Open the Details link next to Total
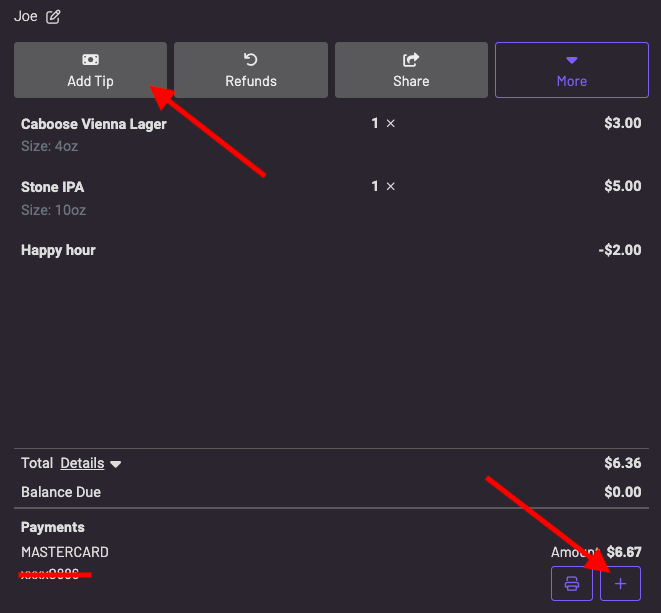Viewport: 661px width, 613px height. 82,463
